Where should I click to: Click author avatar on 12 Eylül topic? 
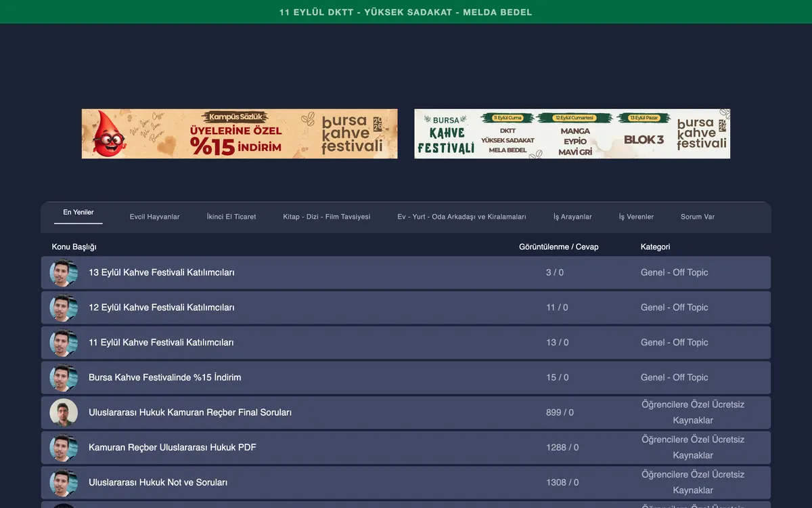pyautogui.click(x=64, y=308)
